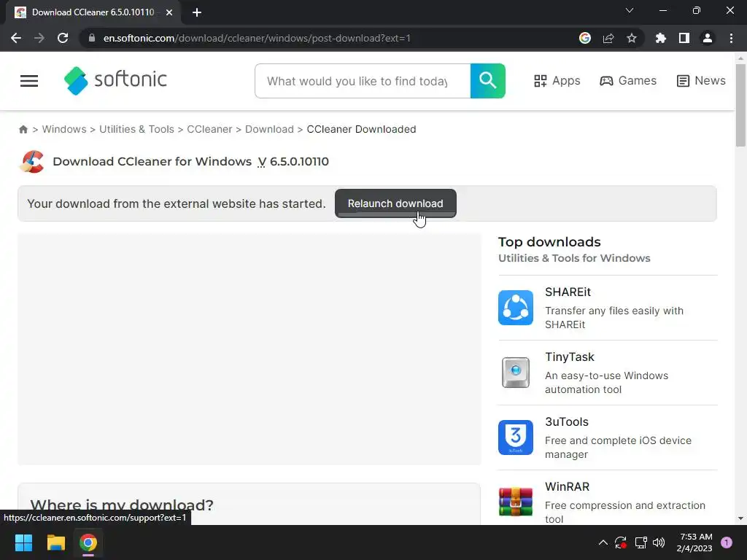This screenshot has width=747, height=560.
Task: Open the News section
Action: [x=701, y=80]
